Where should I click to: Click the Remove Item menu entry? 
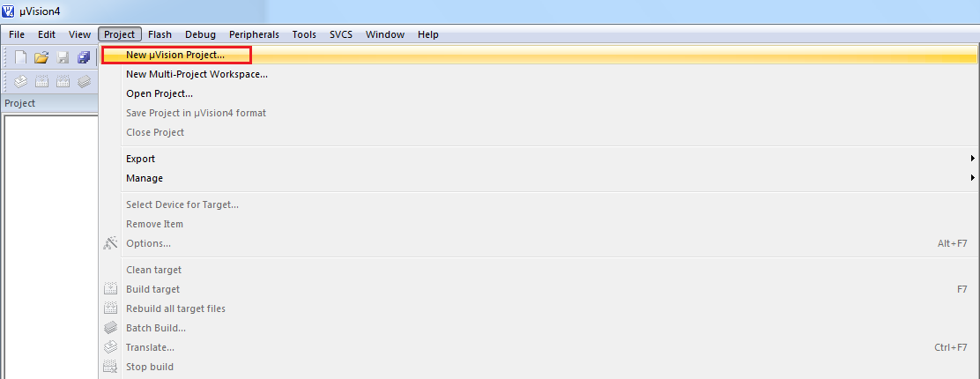539,224
